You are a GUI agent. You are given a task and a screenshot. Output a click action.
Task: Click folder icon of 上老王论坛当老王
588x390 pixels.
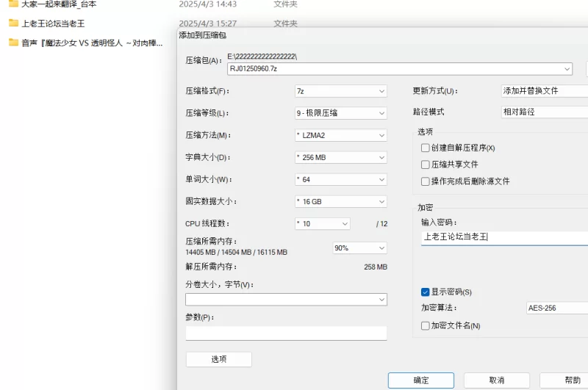pyautogui.click(x=13, y=24)
